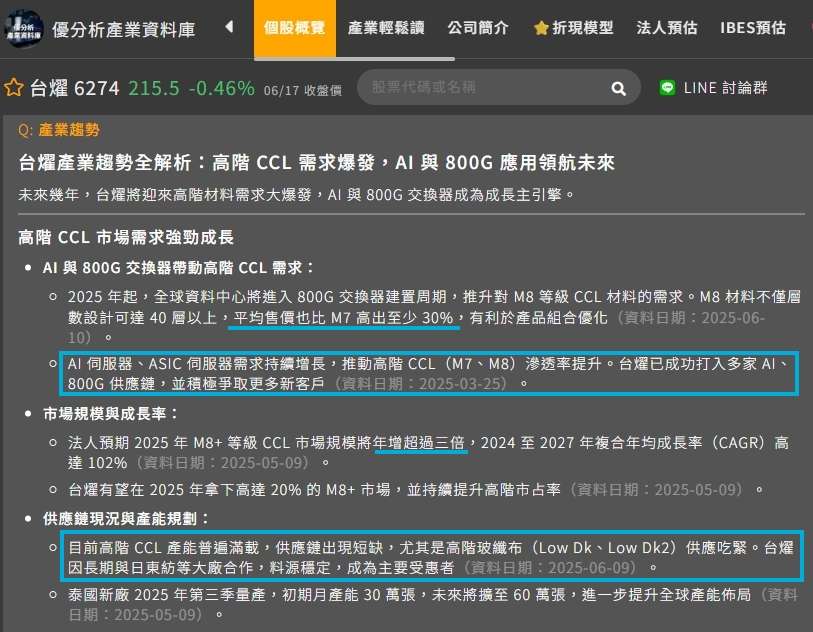This screenshot has height=632, width=813.
Task: Click the star icon beside 折現模型
Action: [x=541, y=28]
